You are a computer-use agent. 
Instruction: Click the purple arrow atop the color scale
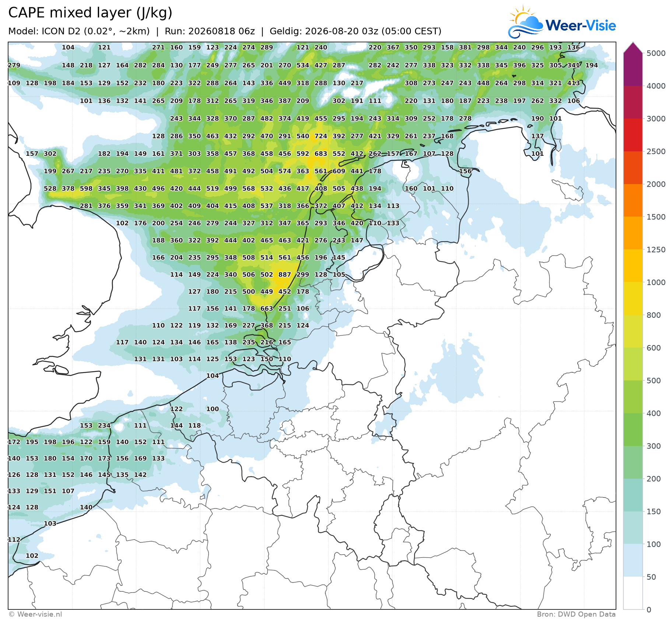pos(633,48)
